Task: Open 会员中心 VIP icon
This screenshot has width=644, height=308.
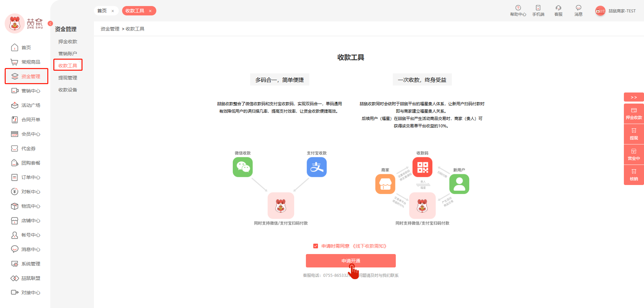Action: click(x=15, y=134)
